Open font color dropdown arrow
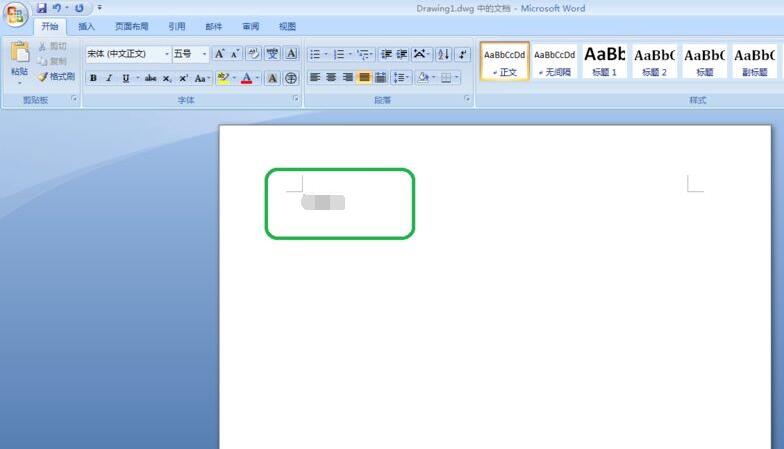Screen dimensions: 784x449 [257, 78]
